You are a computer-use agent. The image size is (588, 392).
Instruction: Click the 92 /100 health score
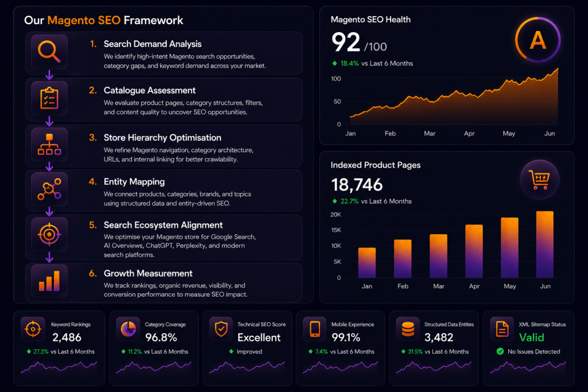(x=359, y=42)
